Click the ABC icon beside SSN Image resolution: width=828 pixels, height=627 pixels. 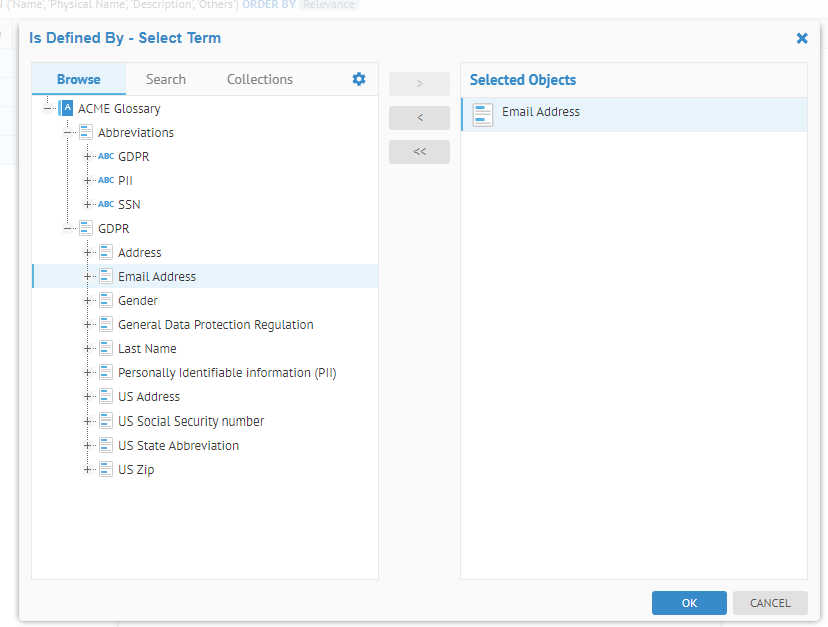pyautogui.click(x=106, y=205)
